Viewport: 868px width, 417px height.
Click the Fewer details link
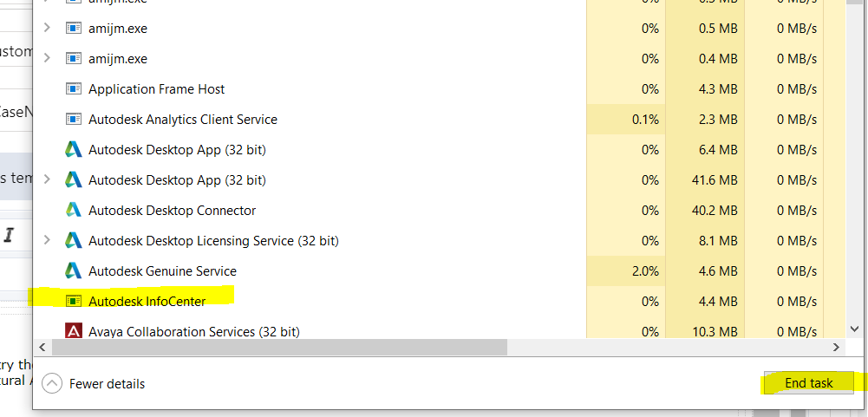[107, 383]
